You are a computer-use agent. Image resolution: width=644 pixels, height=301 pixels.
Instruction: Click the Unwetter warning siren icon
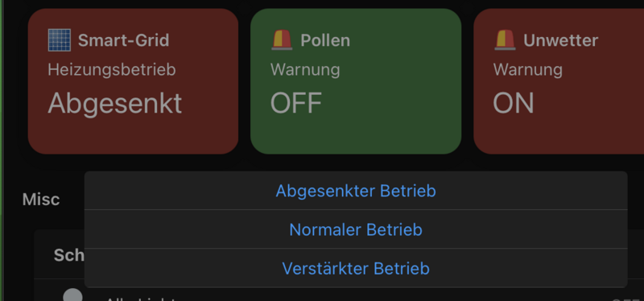click(x=505, y=40)
